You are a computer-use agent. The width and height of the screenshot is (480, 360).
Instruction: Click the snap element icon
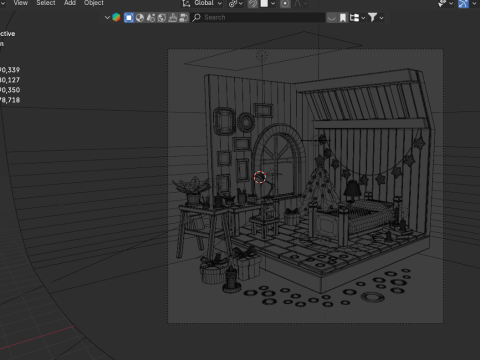[x=264, y=3]
